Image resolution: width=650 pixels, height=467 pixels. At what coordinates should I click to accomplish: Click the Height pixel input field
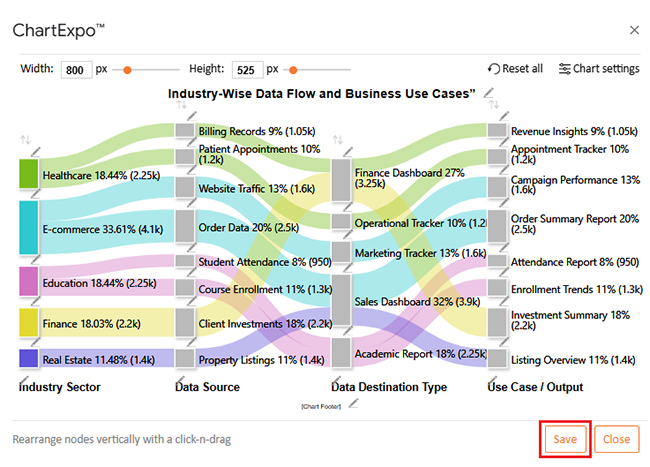[246, 70]
